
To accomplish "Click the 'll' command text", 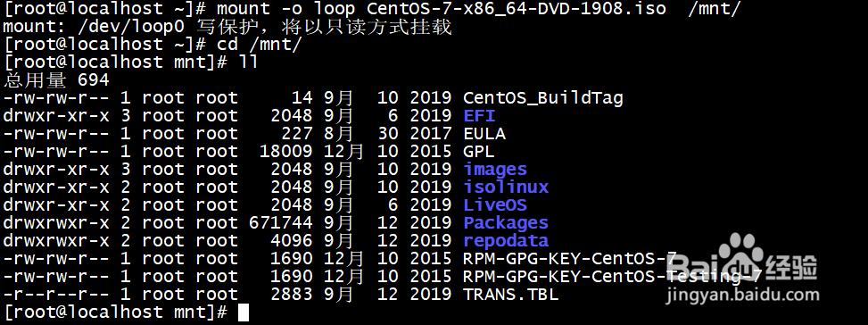I will (x=249, y=62).
